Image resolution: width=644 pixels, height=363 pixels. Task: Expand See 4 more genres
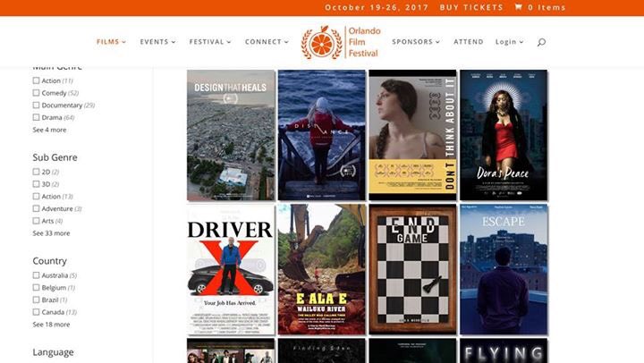pos(49,130)
